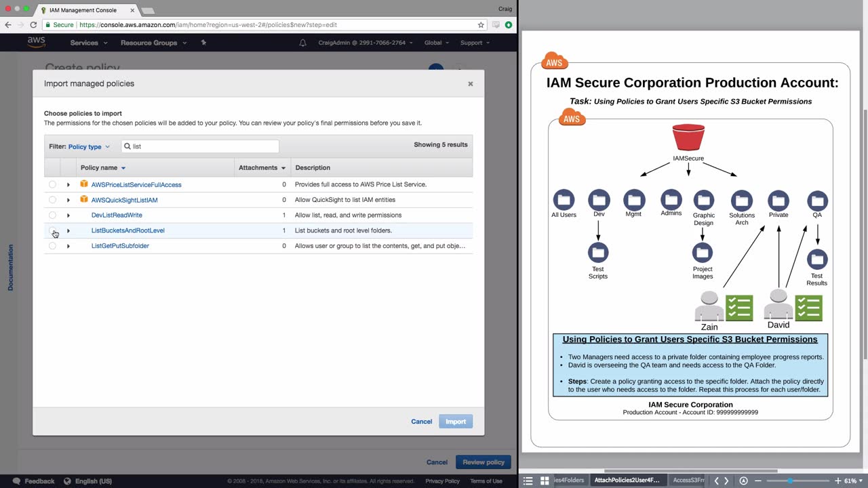
Task: Expand the ListBucketsAndRootLevel row details
Action: pos(68,230)
